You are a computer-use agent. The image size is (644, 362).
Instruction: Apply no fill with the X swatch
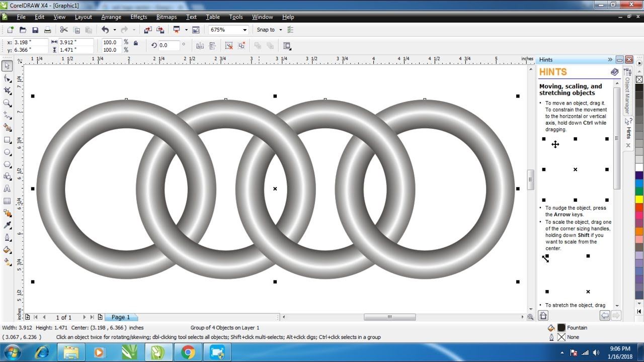(x=639, y=79)
